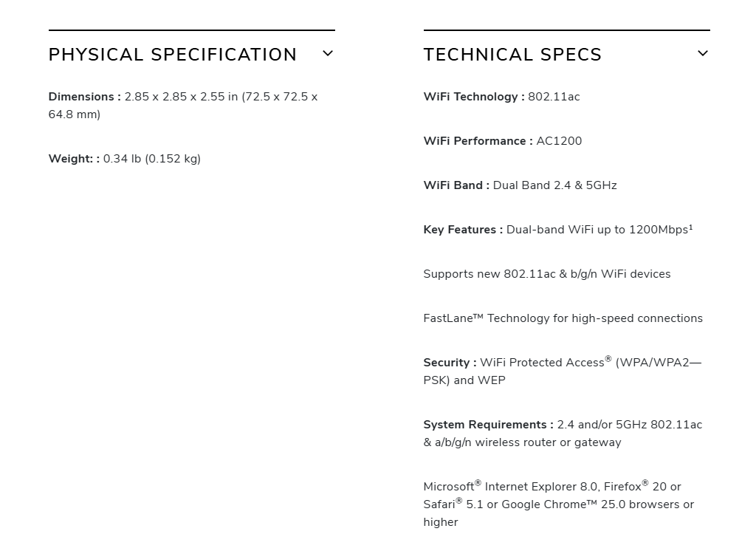Click the AC1200 value text
Viewport: 756px width, 551px height.
tap(559, 141)
